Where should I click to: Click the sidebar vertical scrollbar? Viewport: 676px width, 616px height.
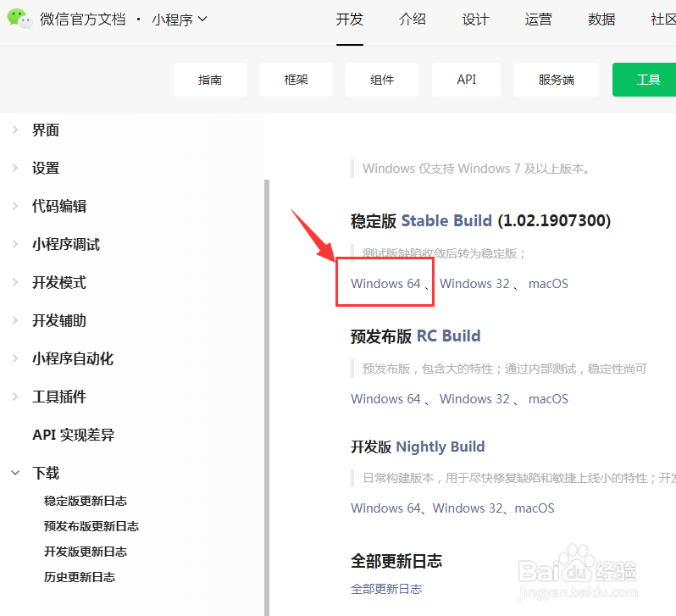267,397
